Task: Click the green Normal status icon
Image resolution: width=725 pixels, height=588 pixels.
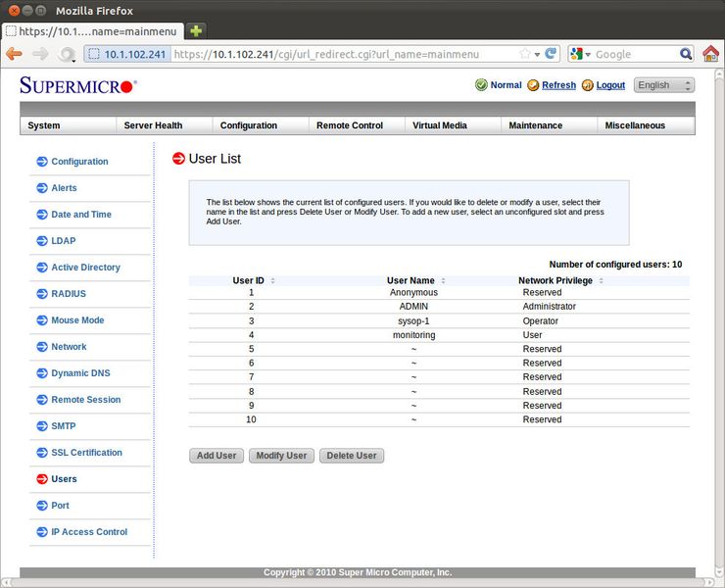Action: tap(481, 85)
